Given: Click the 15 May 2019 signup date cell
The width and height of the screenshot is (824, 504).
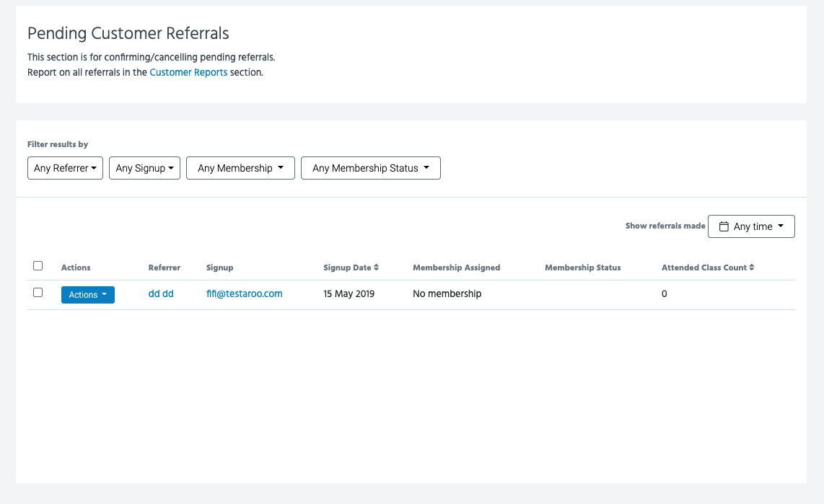Looking at the screenshot, I should [349, 294].
